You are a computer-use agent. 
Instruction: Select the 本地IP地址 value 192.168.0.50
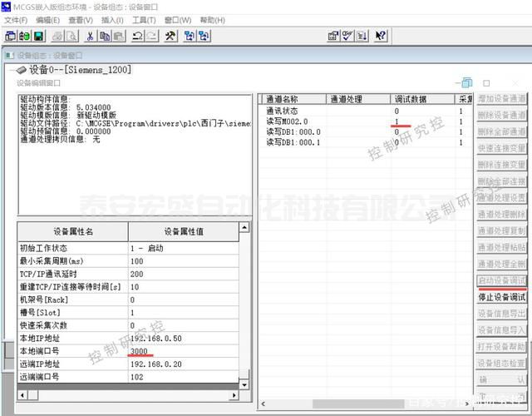(156, 339)
